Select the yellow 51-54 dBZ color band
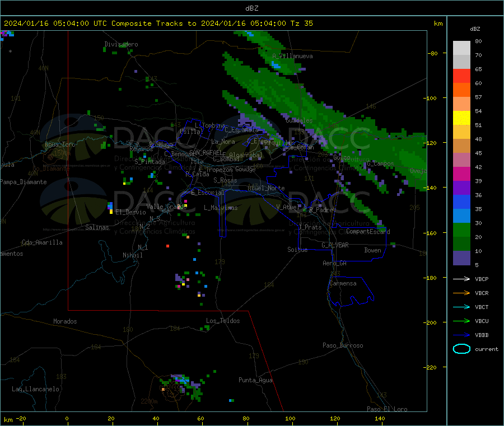 [461, 118]
